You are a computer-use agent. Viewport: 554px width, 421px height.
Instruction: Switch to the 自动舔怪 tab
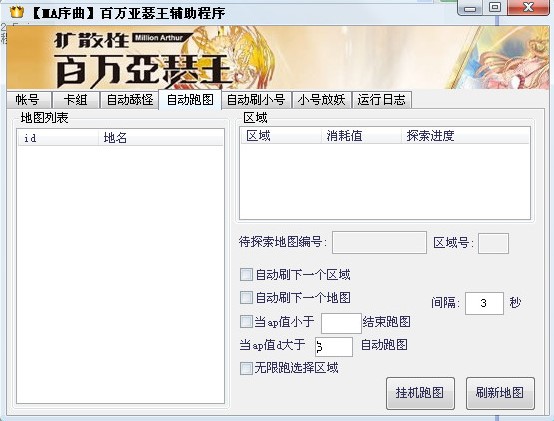click(x=129, y=100)
